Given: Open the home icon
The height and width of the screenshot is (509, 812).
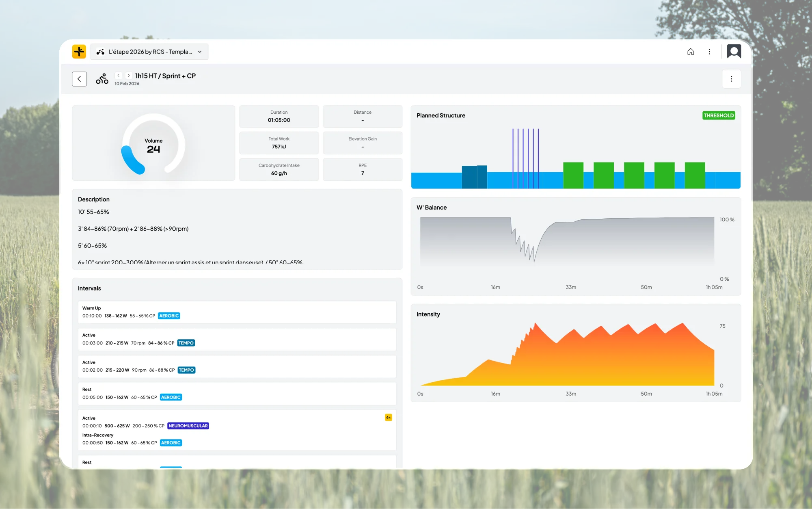Looking at the screenshot, I should pyautogui.click(x=691, y=52).
